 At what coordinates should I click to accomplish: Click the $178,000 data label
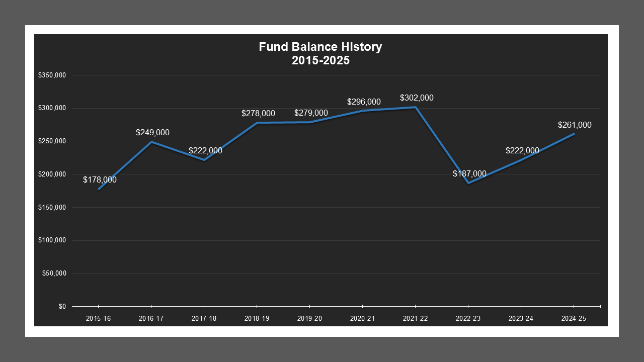(100, 179)
